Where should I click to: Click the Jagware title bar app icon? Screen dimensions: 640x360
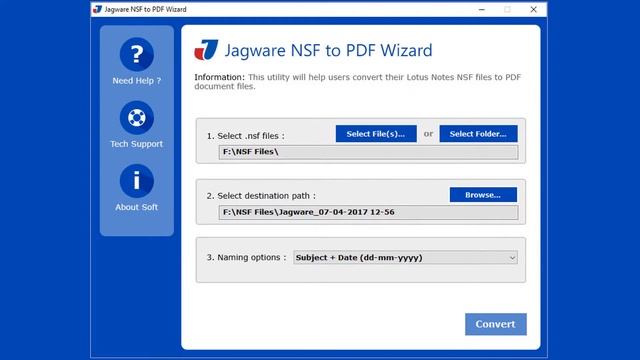[x=97, y=9]
